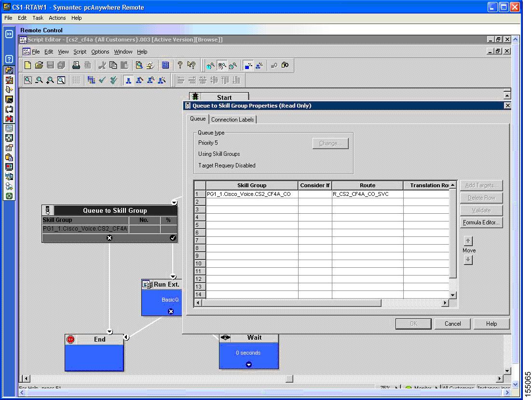
Task: Switch to Connection Labels tab
Action: coord(232,120)
